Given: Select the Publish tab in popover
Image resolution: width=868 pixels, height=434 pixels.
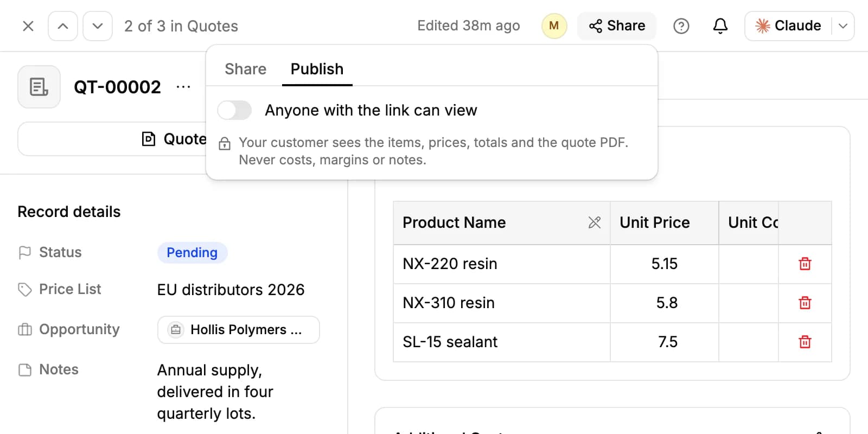Looking at the screenshot, I should pyautogui.click(x=317, y=69).
